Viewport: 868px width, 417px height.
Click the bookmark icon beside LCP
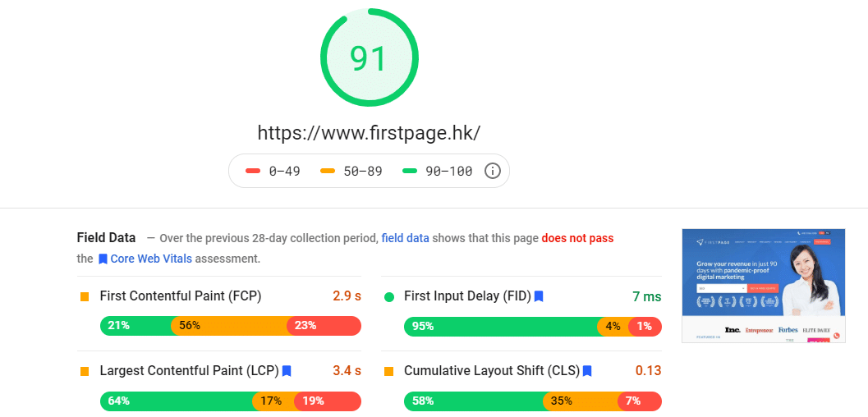click(x=287, y=370)
